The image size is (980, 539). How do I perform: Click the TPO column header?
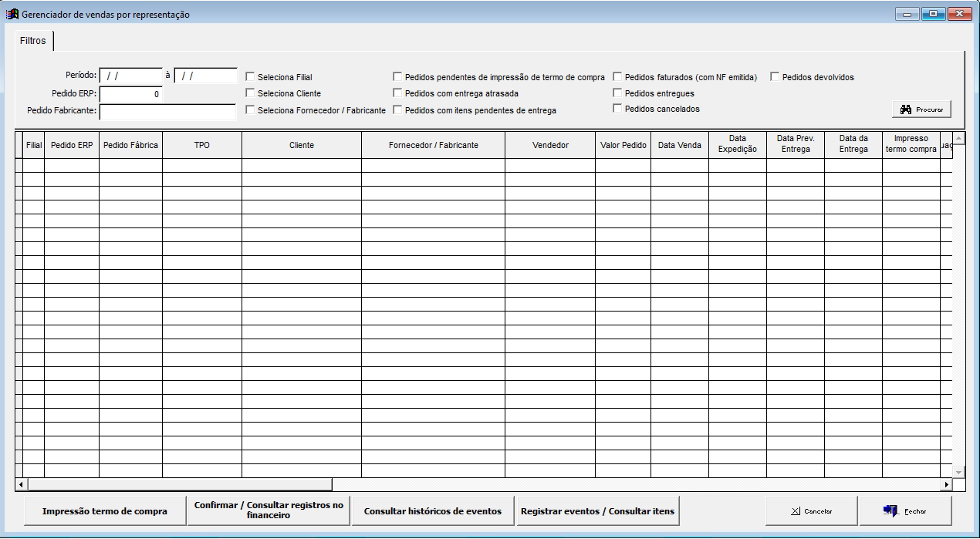pyautogui.click(x=202, y=145)
